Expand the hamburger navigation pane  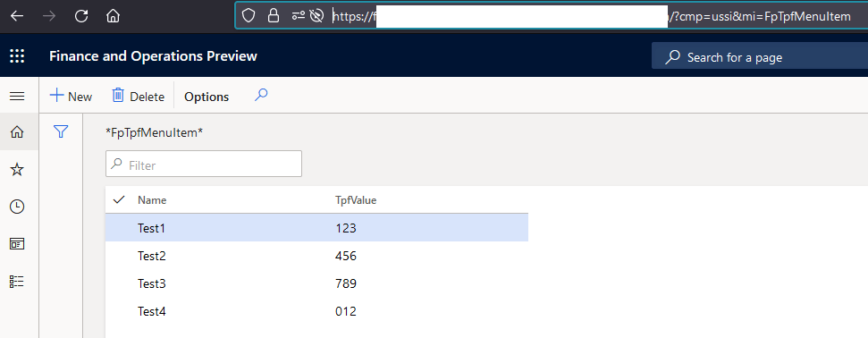(x=17, y=97)
